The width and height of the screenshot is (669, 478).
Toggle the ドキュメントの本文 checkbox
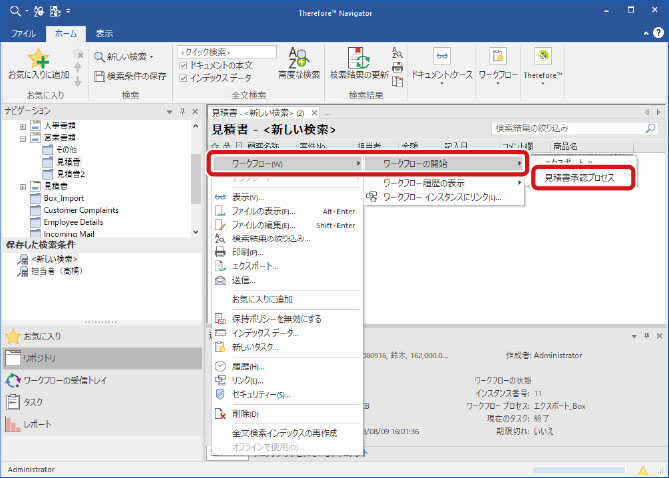click(182, 64)
